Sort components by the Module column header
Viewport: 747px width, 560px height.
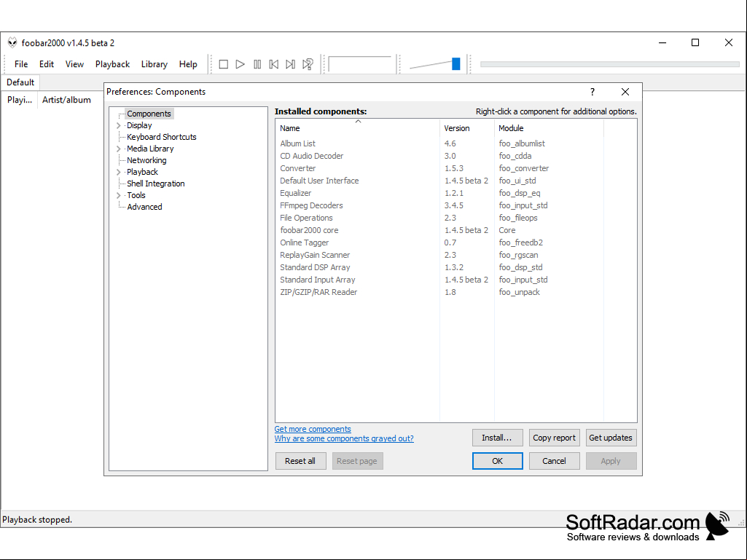(x=549, y=128)
